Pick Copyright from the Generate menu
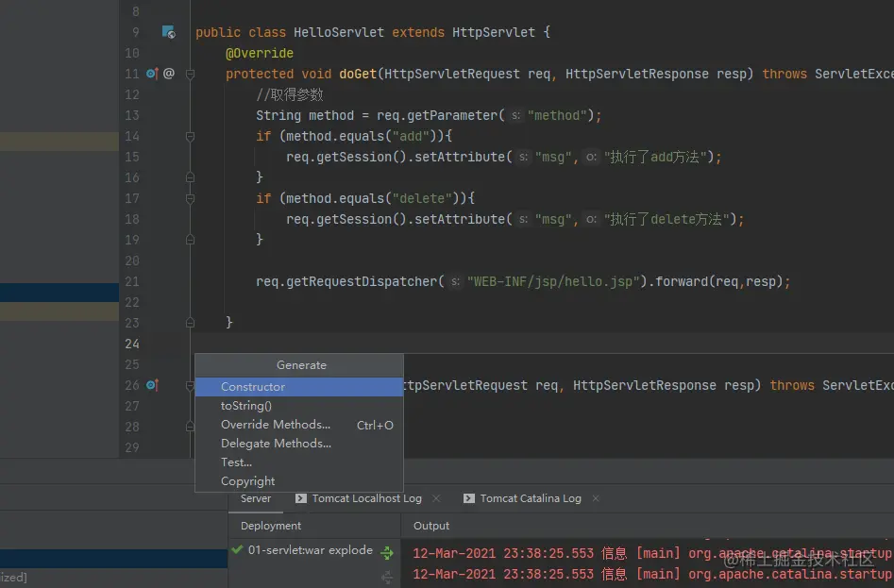Screen dimensions: 894x588 click(299, 481)
